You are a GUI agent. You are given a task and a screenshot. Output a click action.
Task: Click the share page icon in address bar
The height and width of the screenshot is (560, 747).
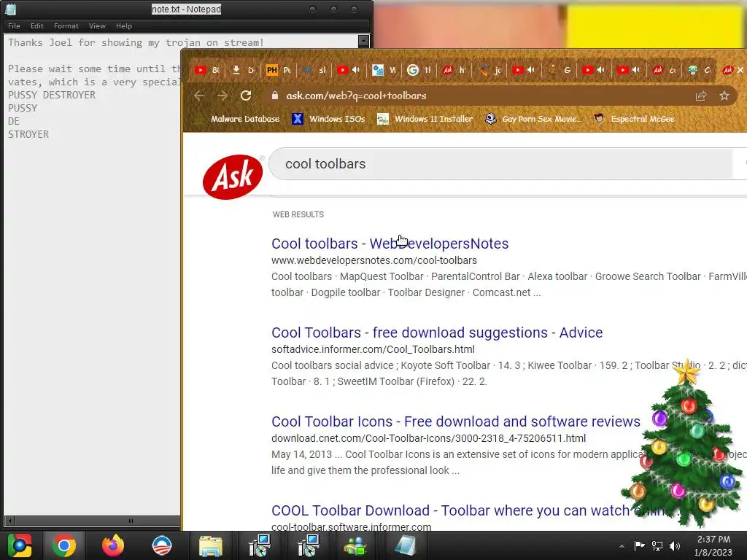[x=701, y=96]
